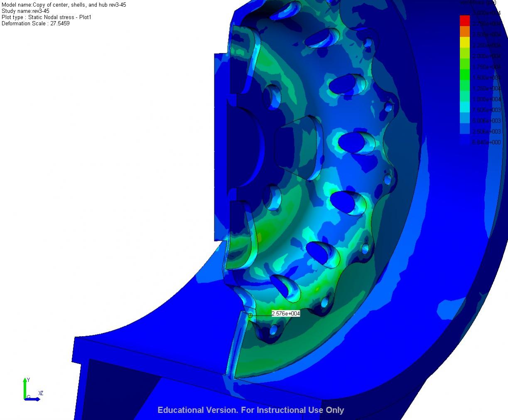
Task: Select the probe marker circle on the model
Action: pyautogui.click(x=250, y=315)
